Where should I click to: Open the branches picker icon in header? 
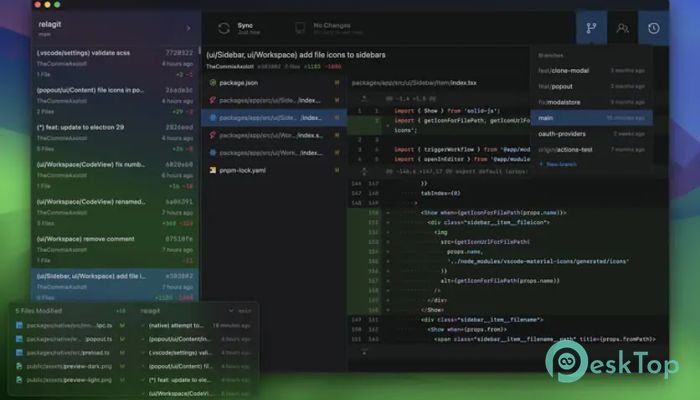591,28
